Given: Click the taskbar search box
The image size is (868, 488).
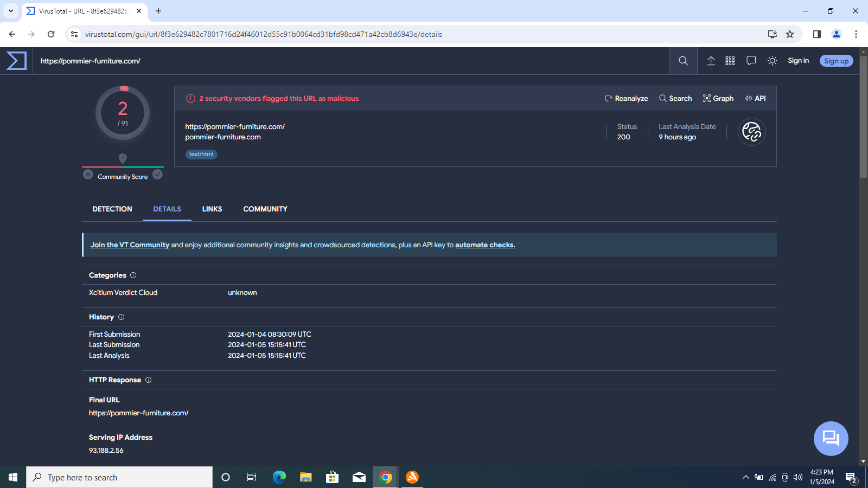Looking at the screenshot, I should [119, 477].
